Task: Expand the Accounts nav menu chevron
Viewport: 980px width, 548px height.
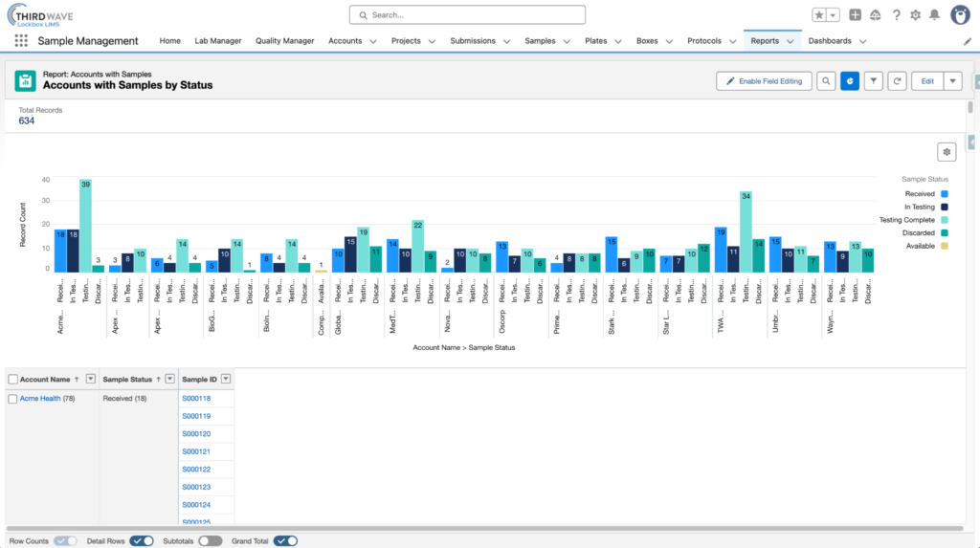Action: tap(373, 41)
